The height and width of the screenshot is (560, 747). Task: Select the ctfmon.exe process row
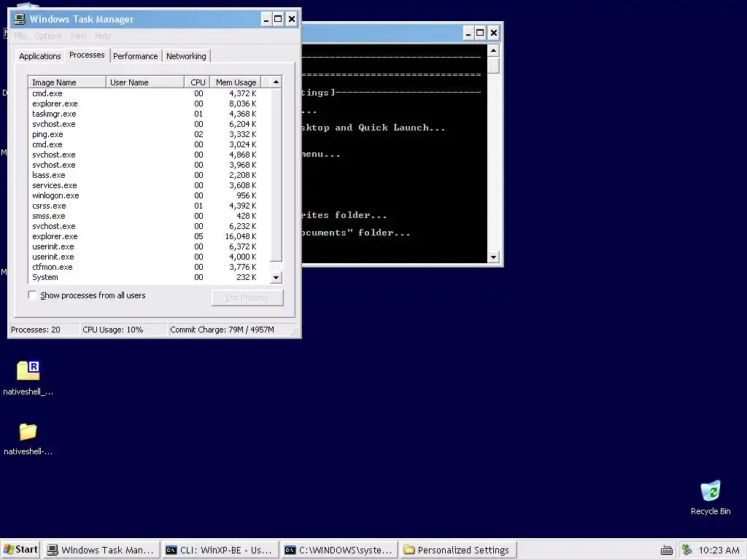149,267
